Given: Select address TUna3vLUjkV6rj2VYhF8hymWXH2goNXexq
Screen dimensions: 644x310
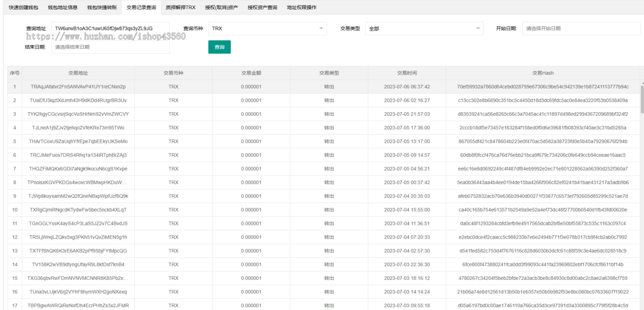Looking at the screenshot, I should coord(78,292).
